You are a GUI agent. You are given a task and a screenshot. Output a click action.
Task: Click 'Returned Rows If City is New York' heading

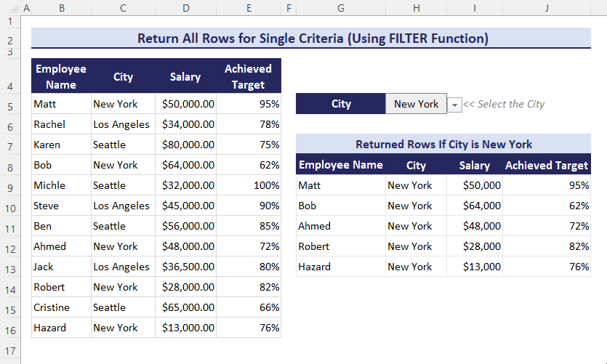pos(443,144)
